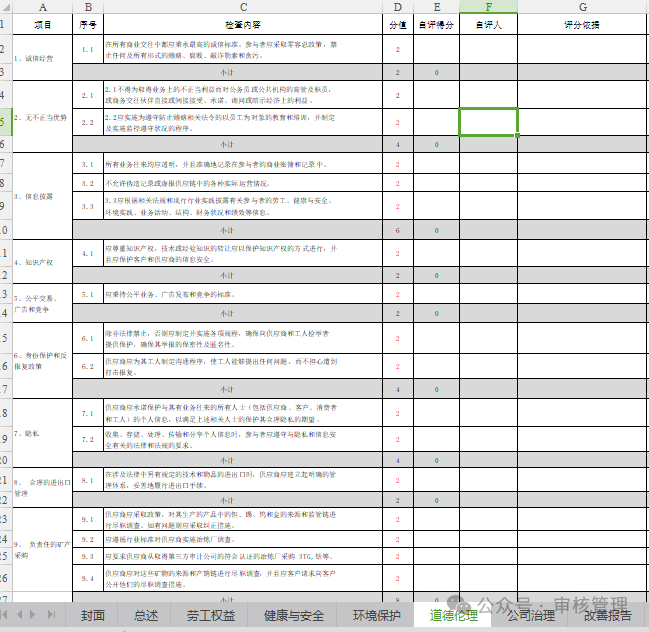Screen dimensions: 649x632
Task: Click the 1、诚信经营 category cell
Action: click(43, 58)
